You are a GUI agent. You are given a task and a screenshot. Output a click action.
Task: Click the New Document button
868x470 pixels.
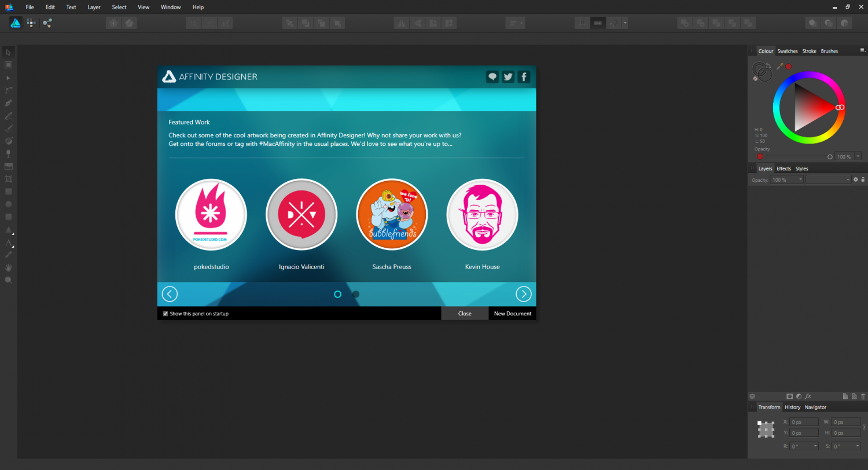[513, 313]
